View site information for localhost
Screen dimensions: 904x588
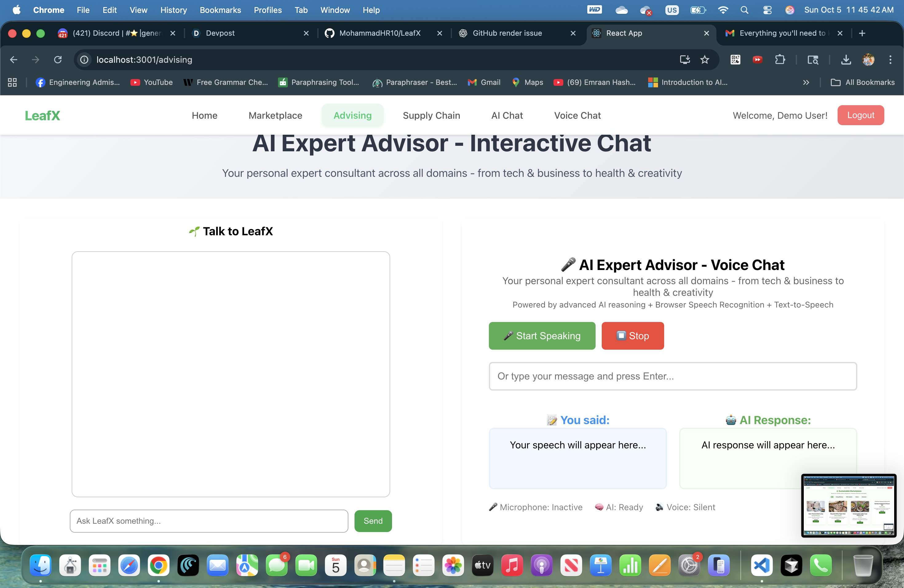pyautogui.click(x=84, y=60)
